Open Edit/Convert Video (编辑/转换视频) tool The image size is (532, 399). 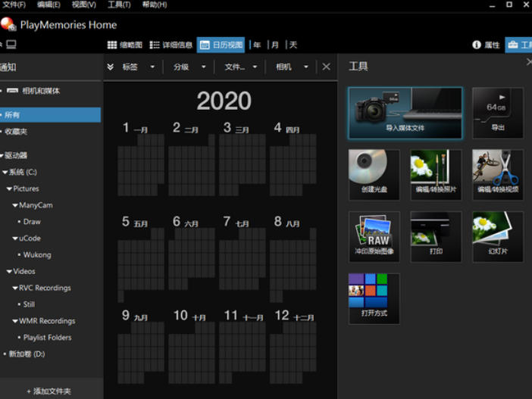(497, 174)
